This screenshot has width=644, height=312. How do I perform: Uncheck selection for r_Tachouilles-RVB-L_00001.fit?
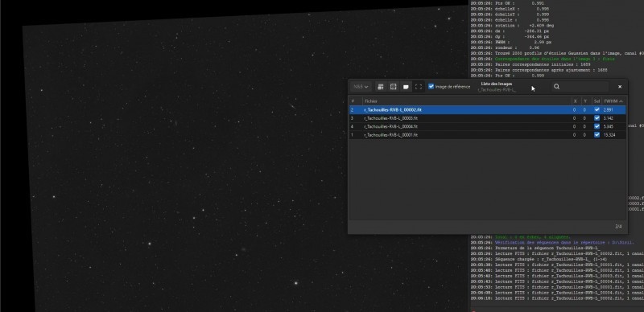pyautogui.click(x=597, y=134)
